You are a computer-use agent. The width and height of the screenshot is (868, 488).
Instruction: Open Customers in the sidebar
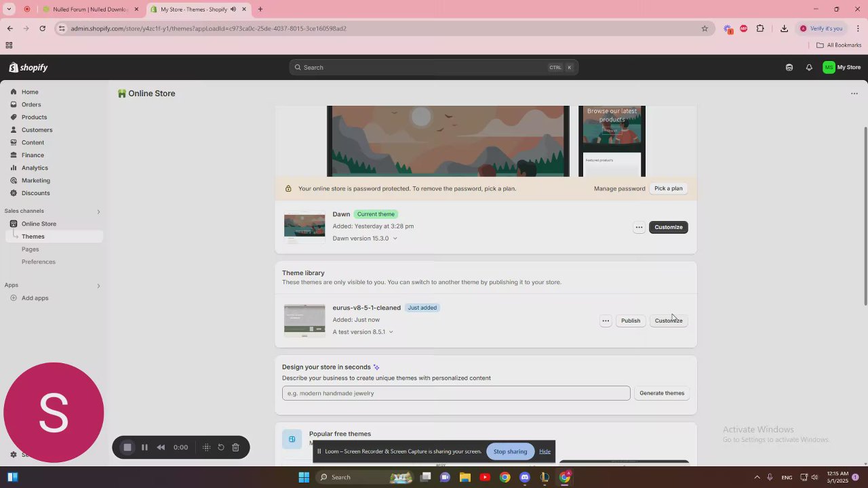(x=37, y=130)
